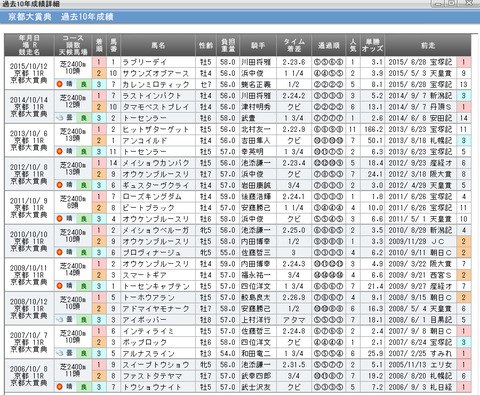The image size is (480, 395).
Task: Click horse name アンコイルド
Action: pos(145,141)
